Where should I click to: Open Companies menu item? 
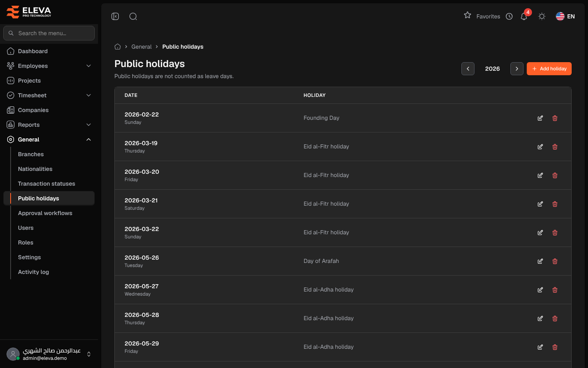[49, 110]
